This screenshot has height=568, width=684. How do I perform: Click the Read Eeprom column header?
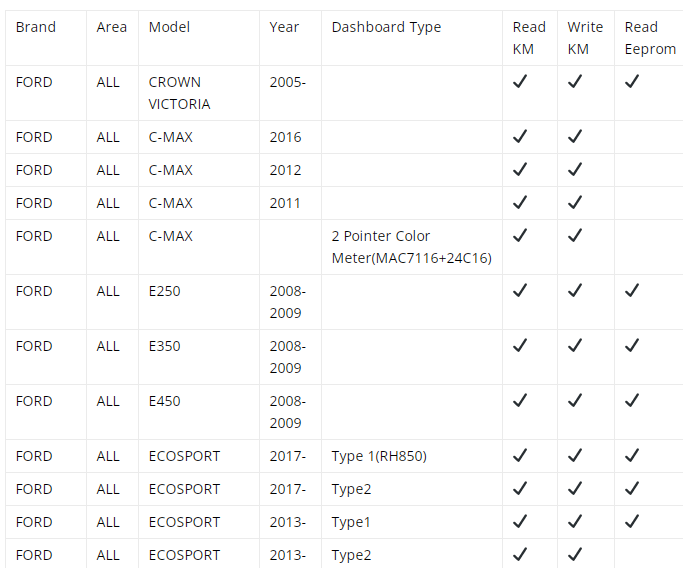(x=650, y=38)
